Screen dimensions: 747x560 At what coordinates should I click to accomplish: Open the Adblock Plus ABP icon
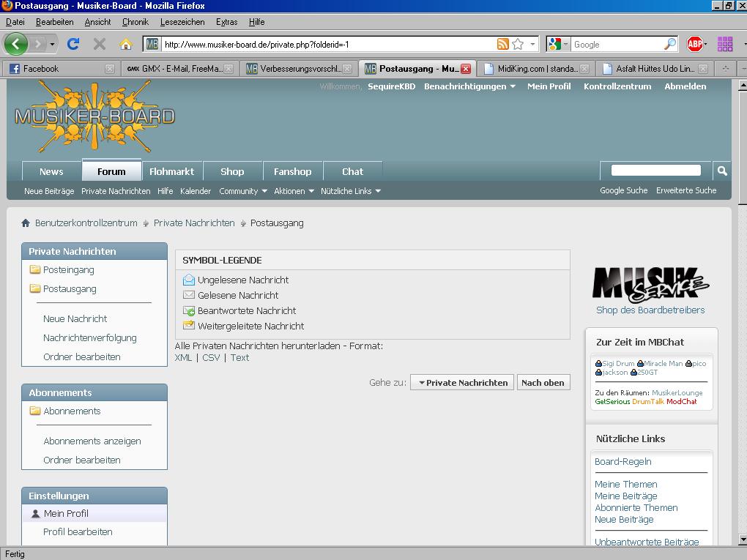[x=694, y=44]
